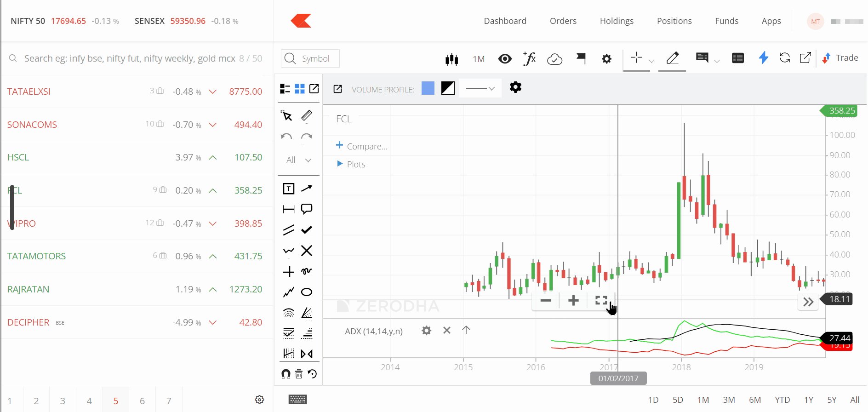Choose the text annotation tool
This screenshot has width=868, height=412.
pyautogui.click(x=289, y=189)
